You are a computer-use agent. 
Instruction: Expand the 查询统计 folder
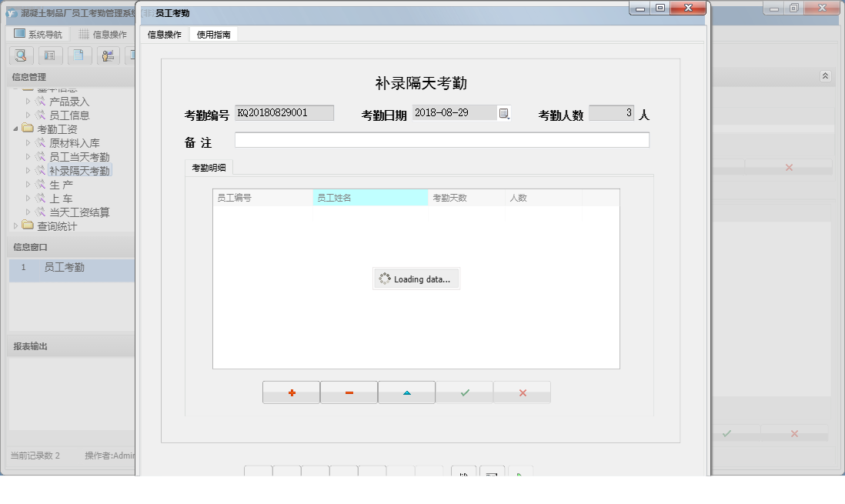16,226
